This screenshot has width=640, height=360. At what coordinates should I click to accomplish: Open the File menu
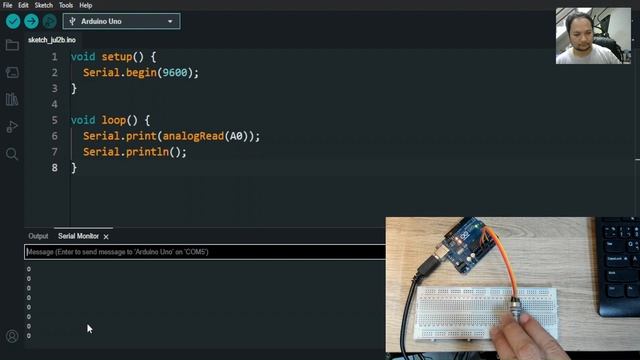(7, 5)
